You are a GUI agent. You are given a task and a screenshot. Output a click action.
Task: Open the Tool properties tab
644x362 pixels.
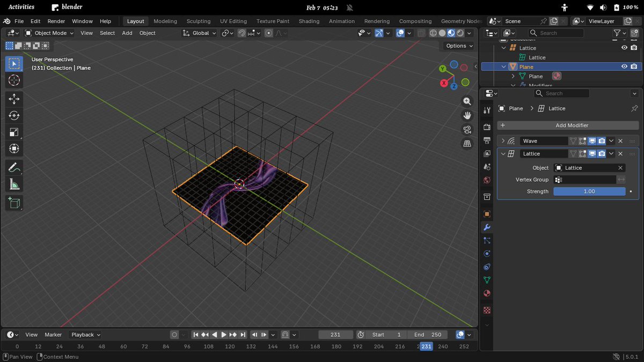point(487,110)
